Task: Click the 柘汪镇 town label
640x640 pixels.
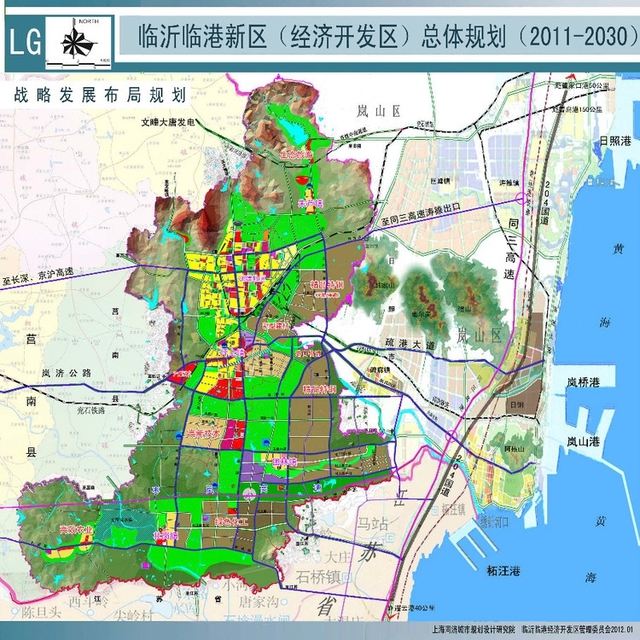Action: pyautogui.click(x=453, y=510)
